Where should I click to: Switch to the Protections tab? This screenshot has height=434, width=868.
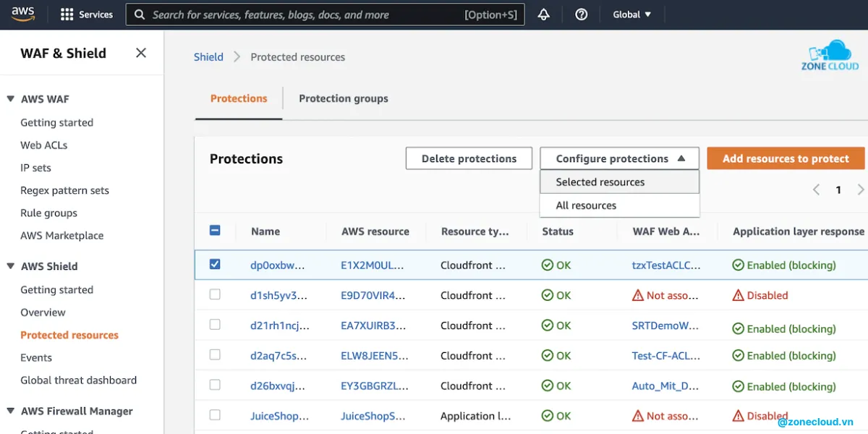tap(239, 98)
